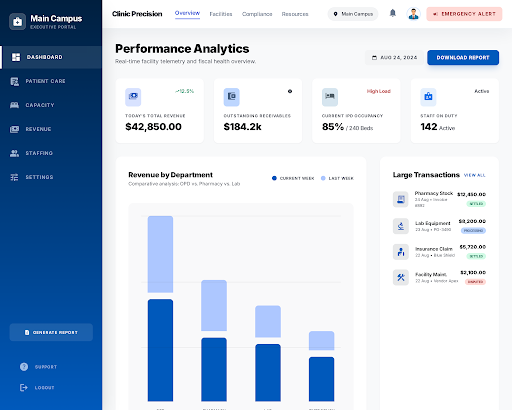512x410 pixels.
Task: Click the Today's Total Revenue cash icon
Action: pyautogui.click(x=133, y=97)
